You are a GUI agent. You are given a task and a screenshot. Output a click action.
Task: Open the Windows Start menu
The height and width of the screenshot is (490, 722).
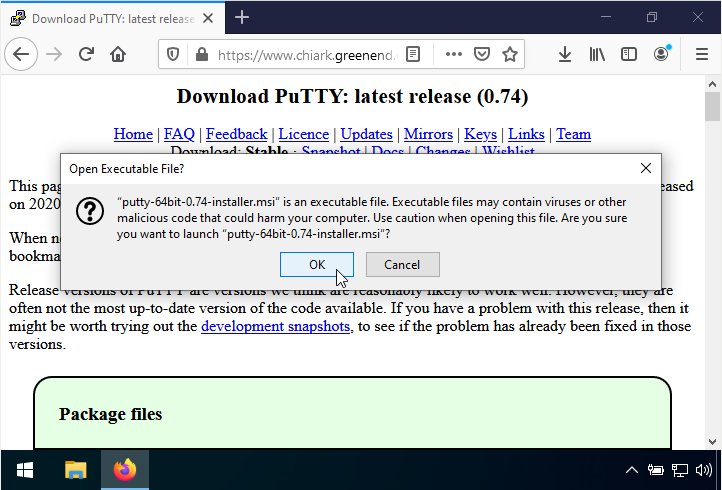[x=24, y=470]
